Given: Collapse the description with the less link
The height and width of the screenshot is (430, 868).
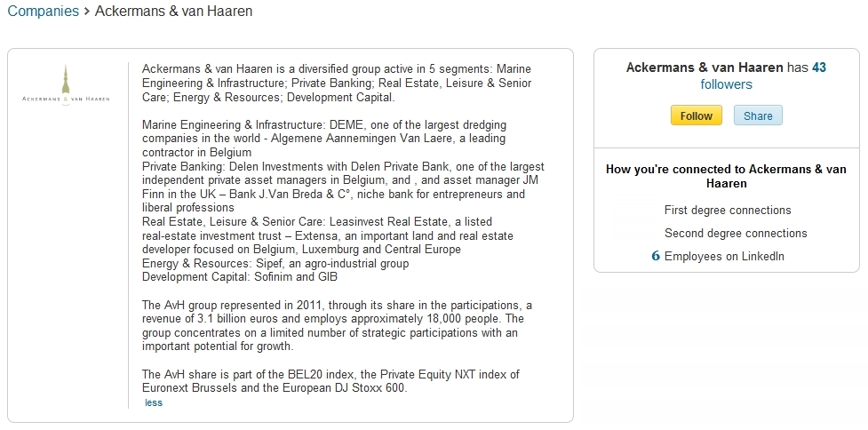Looking at the screenshot, I should point(154,402).
